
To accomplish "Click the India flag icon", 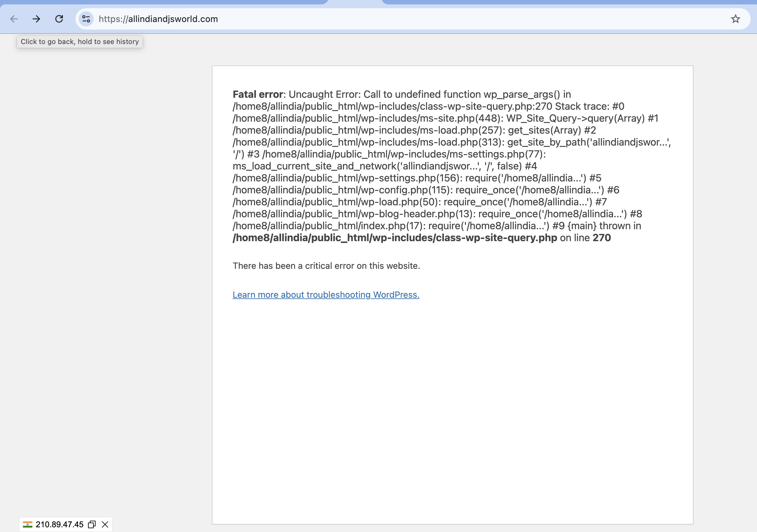I will [x=28, y=524].
